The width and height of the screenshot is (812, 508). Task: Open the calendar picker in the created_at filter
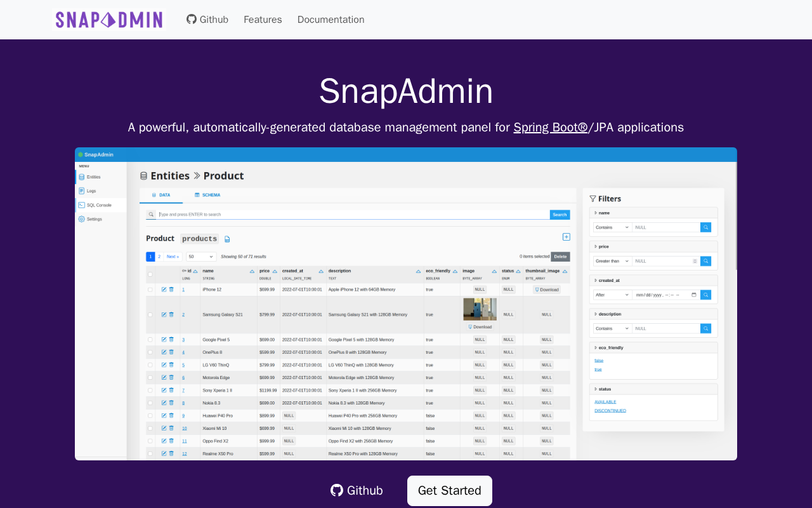(694, 295)
